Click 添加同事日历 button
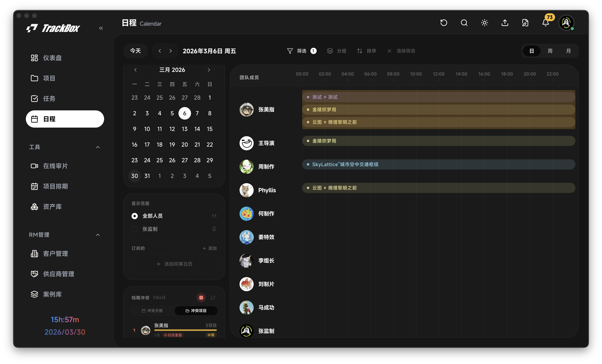This screenshot has width=602, height=364. click(x=174, y=264)
